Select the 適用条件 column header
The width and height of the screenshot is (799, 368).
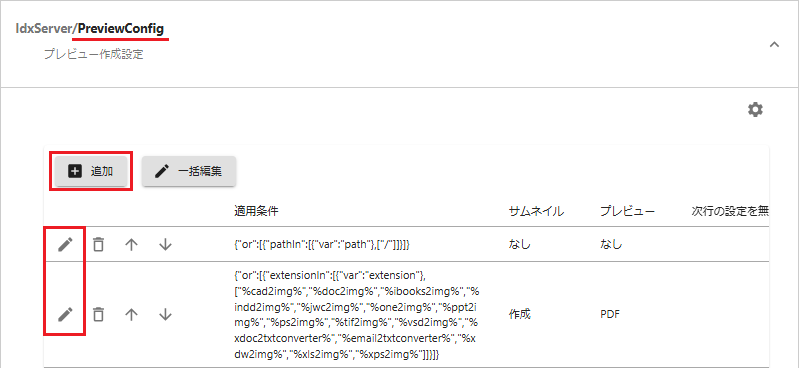pyautogui.click(x=256, y=212)
